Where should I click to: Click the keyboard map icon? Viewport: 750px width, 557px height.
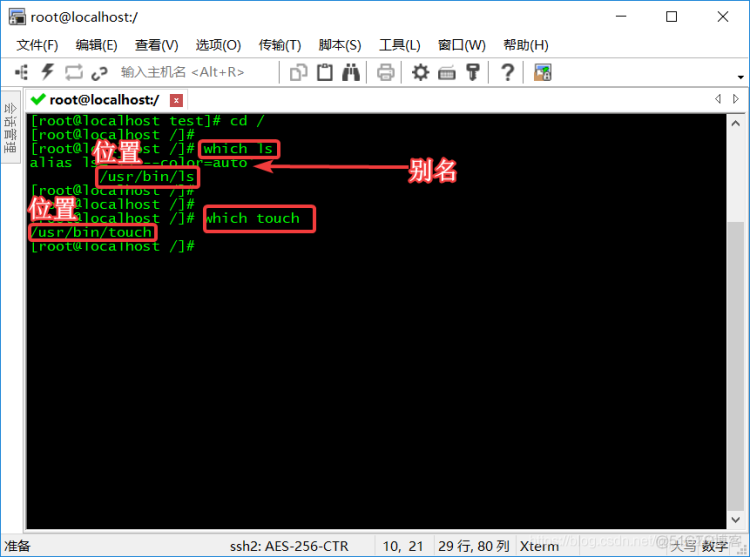pos(447,73)
